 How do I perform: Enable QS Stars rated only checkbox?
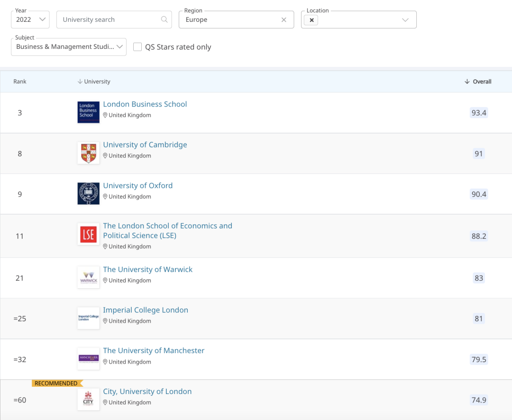coord(137,47)
